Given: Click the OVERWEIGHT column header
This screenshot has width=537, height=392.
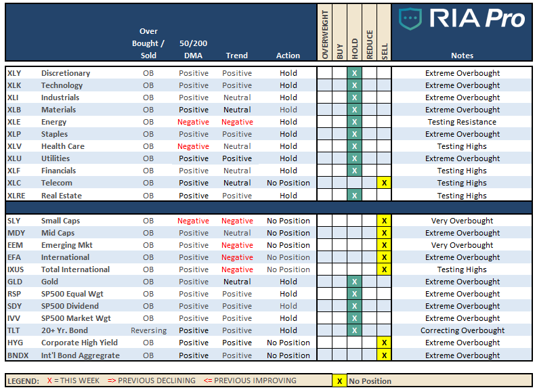Looking at the screenshot, I should point(324,33).
